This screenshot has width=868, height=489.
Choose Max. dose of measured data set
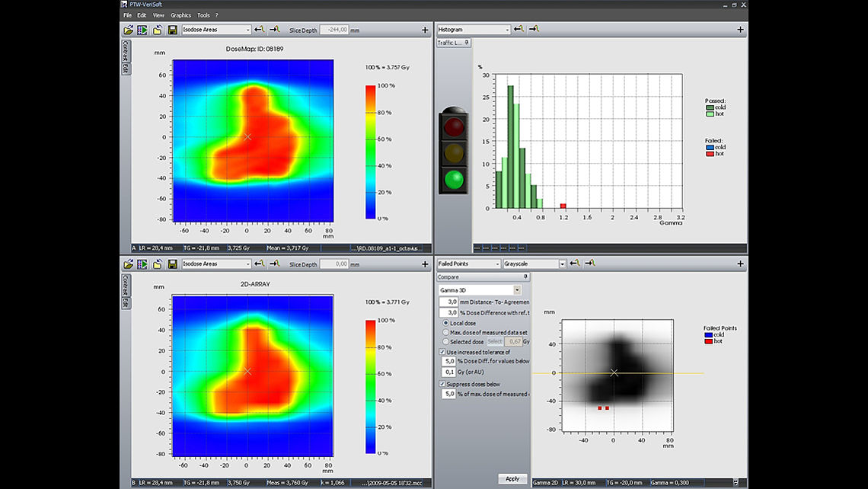click(x=445, y=332)
